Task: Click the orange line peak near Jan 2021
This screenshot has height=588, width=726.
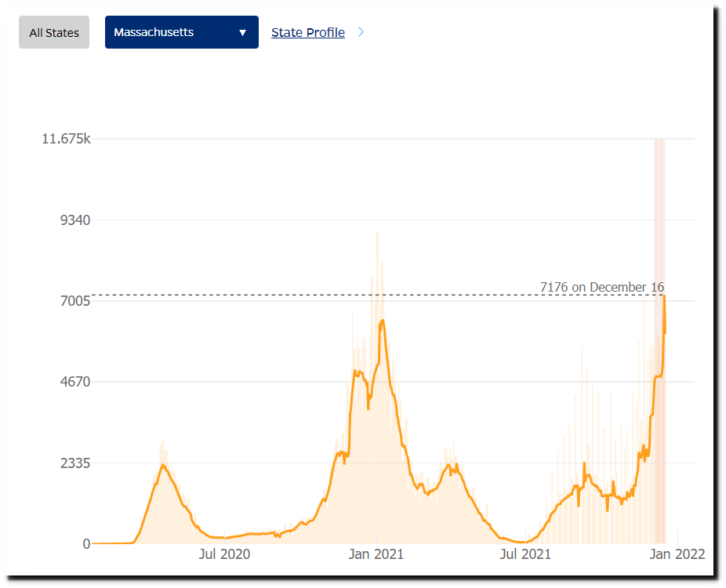Action: point(382,321)
